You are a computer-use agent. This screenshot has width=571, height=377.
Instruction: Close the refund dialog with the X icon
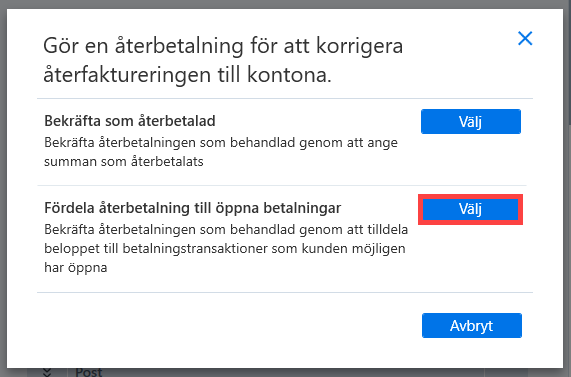coord(525,38)
